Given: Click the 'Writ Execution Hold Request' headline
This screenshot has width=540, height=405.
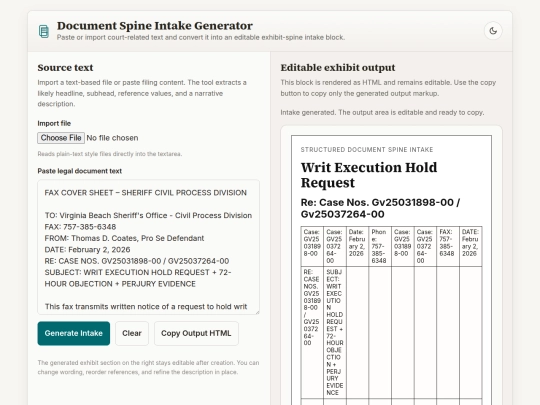Looking at the screenshot, I should tap(369, 175).
